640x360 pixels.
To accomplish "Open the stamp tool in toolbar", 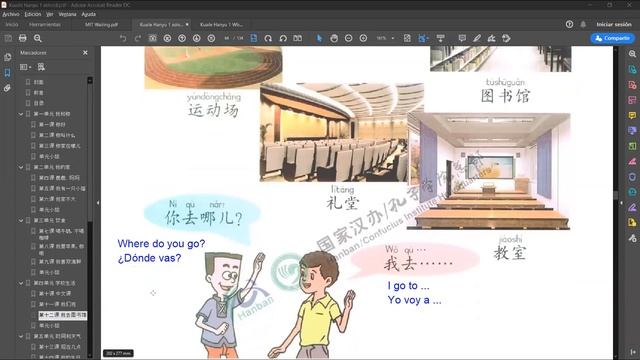I will coord(506,38).
